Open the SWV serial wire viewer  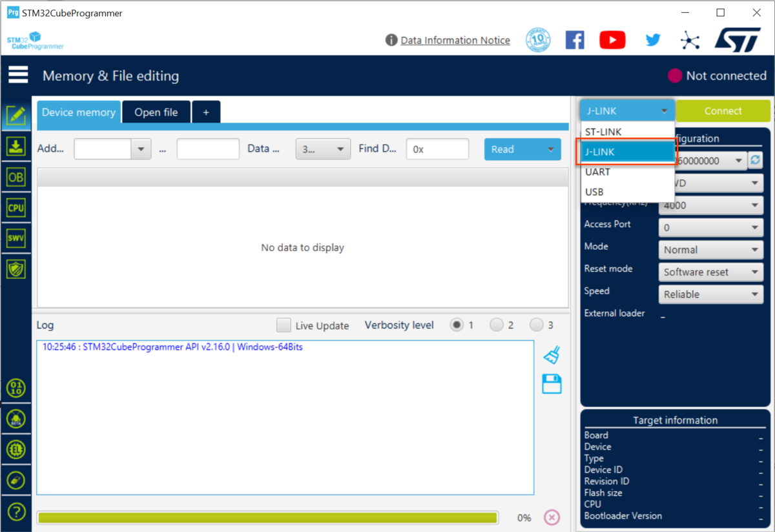pos(16,238)
